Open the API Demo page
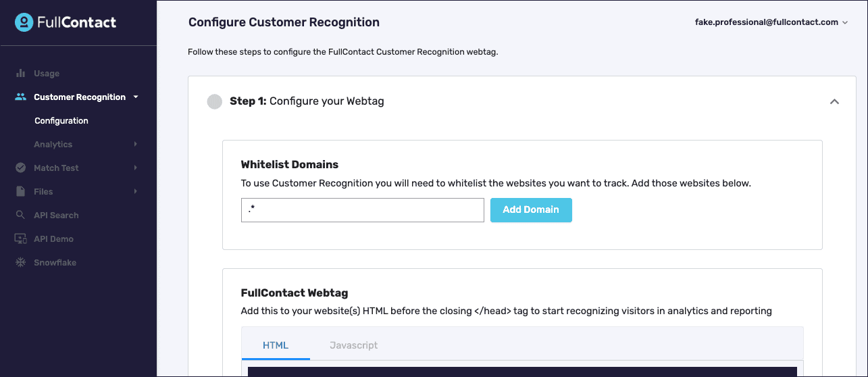This screenshot has width=868, height=377. click(x=53, y=239)
